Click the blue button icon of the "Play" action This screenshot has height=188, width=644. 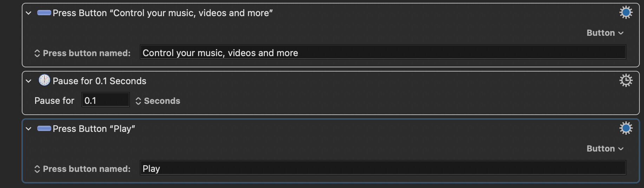[44, 128]
